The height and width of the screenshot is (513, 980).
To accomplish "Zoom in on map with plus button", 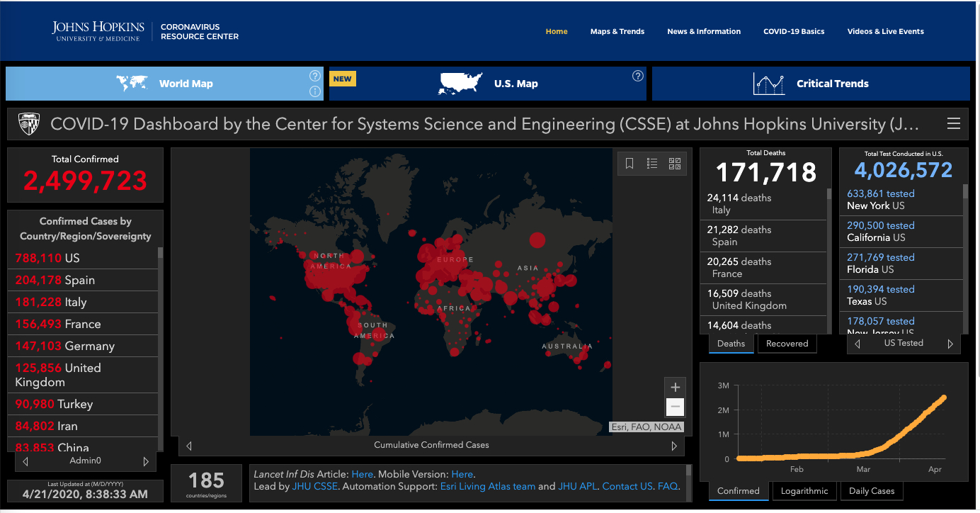I will pos(675,387).
